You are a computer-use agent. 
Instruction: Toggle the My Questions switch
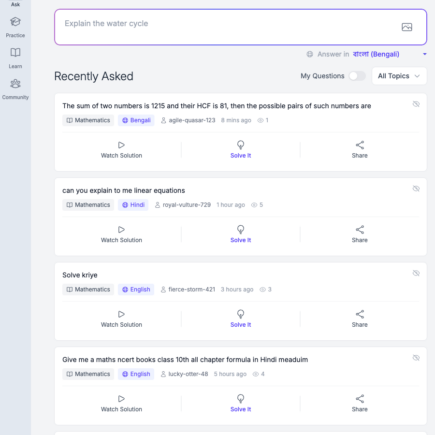pos(357,76)
